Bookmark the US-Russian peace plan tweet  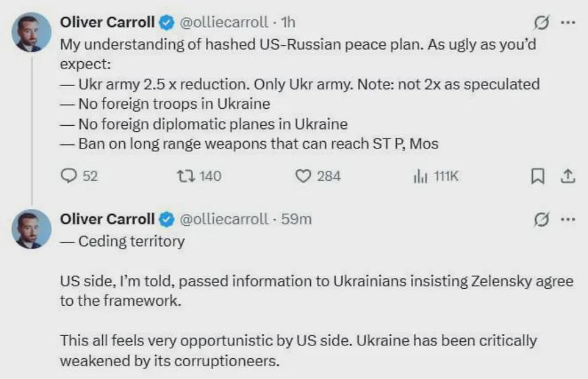tap(538, 176)
